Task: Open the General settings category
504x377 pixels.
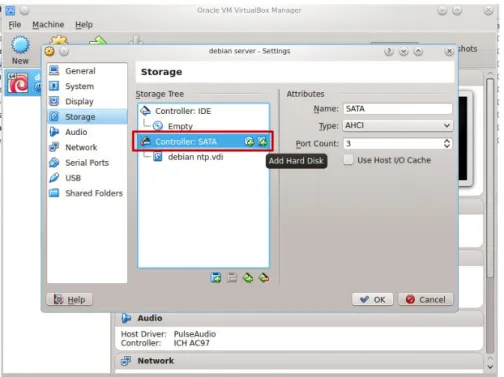Action: [x=87, y=71]
